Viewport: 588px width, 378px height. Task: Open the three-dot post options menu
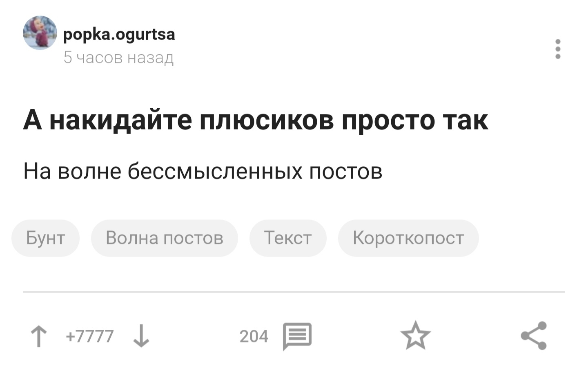point(558,49)
